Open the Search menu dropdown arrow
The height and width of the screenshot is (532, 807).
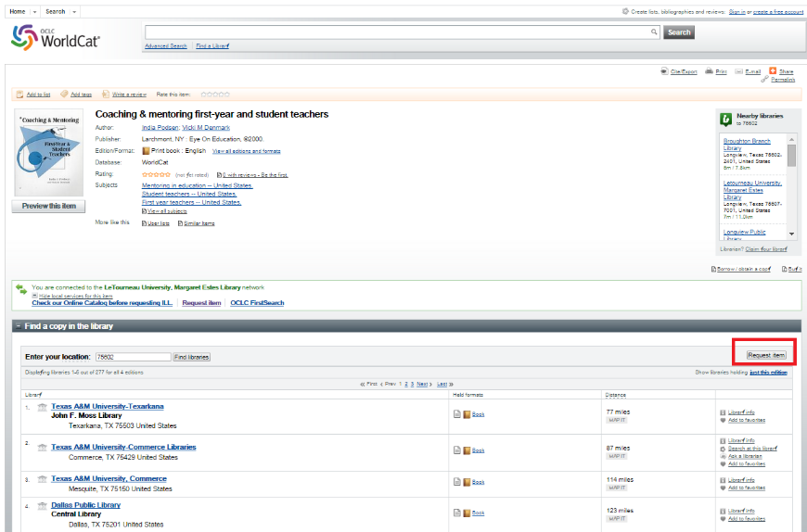74,12
